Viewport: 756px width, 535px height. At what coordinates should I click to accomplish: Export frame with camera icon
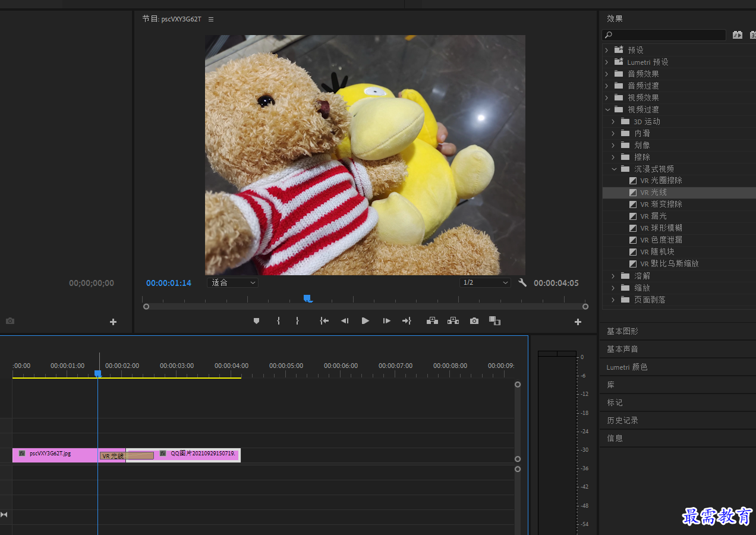point(474,321)
